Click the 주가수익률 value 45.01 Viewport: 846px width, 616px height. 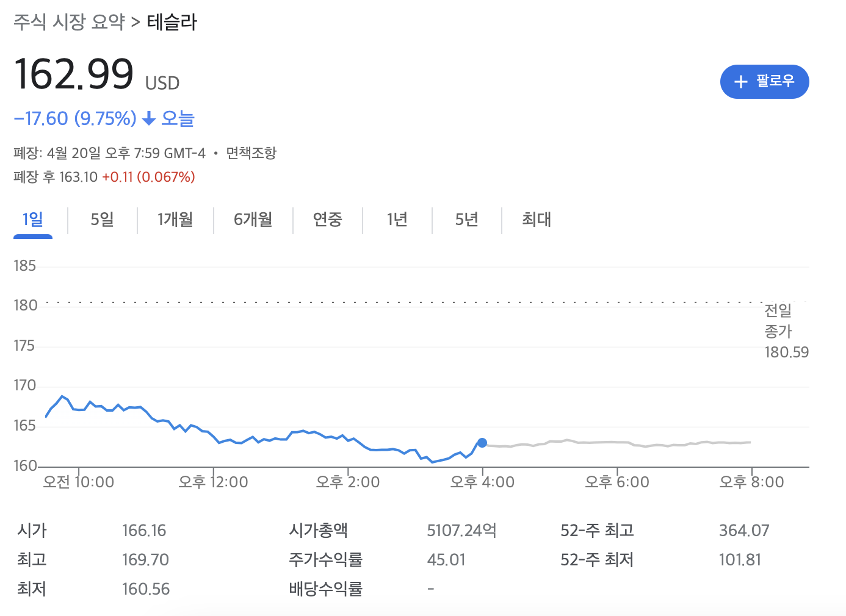pyautogui.click(x=446, y=560)
